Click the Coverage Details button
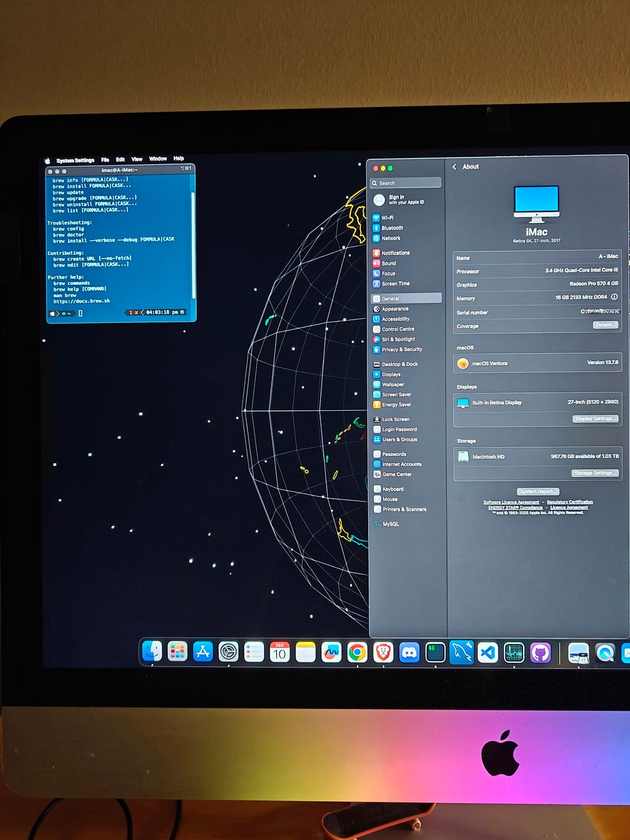This screenshot has width=630, height=840. [605, 325]
